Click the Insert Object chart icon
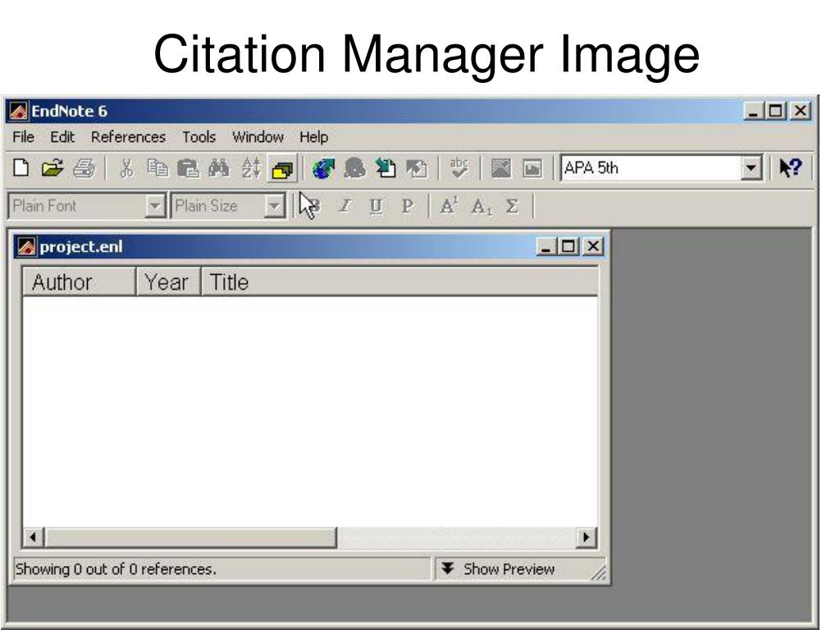Image resolution: width=840 pixels, height=630 pixels. [532, 168]
